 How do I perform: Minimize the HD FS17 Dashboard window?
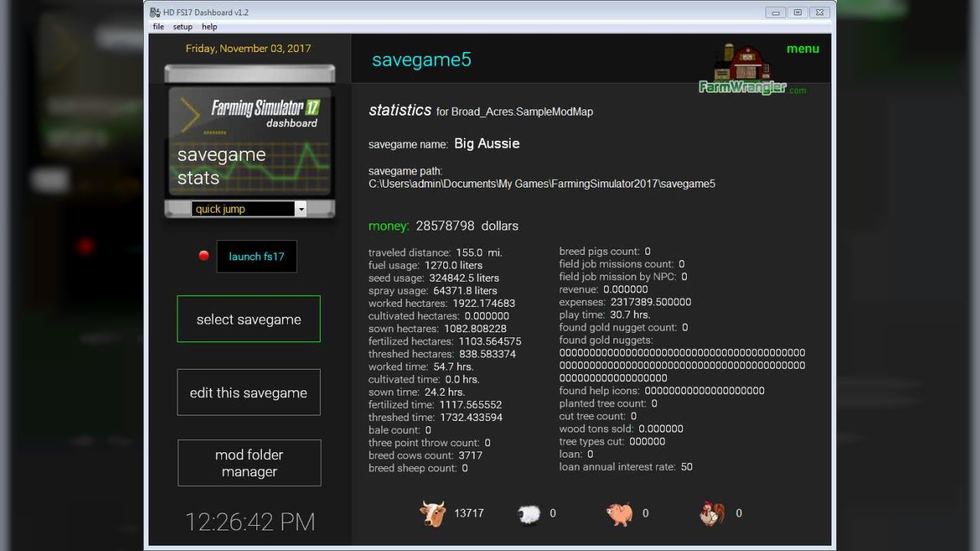776,12
